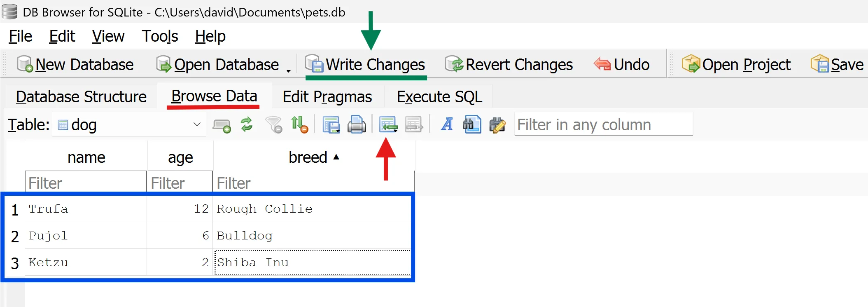This screenshot has height=307, width=868.
Task: Click the refresh table data icon
Action: tap(247, 124)
